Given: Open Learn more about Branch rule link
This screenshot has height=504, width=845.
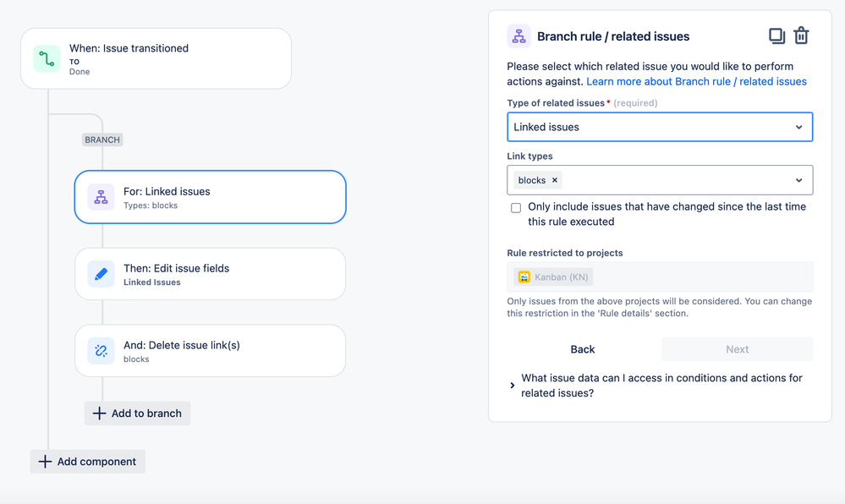Looking at the screenshot, I should click(x=696, y=81).
